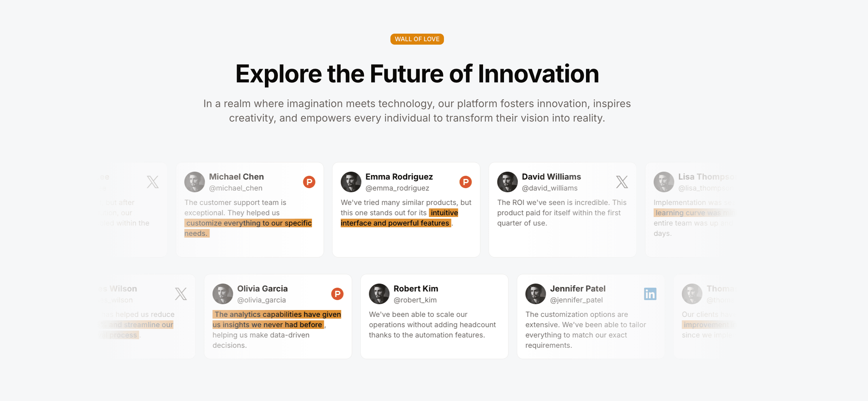
Task: Click Product Hunt icon on Emma Rodriguez's card
Action: (x=466, y=182)
